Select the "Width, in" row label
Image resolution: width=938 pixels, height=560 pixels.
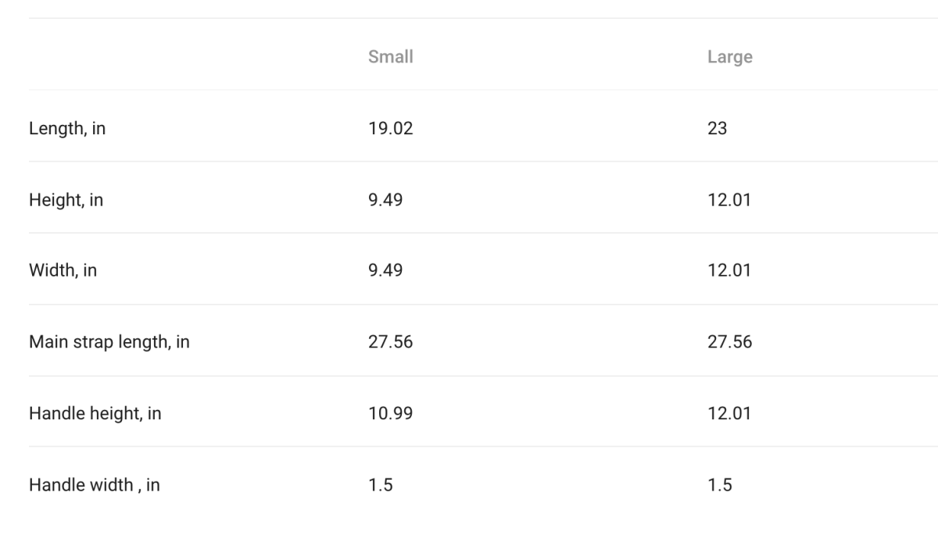click(x=63, y=271)
